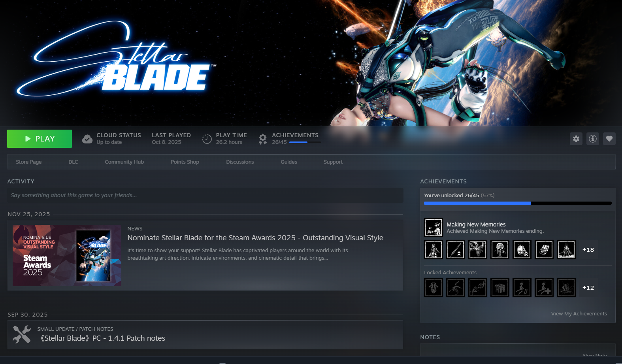Show game info via the info icon
This screenshot has height=364, width=622.
[x=593, y=139]
